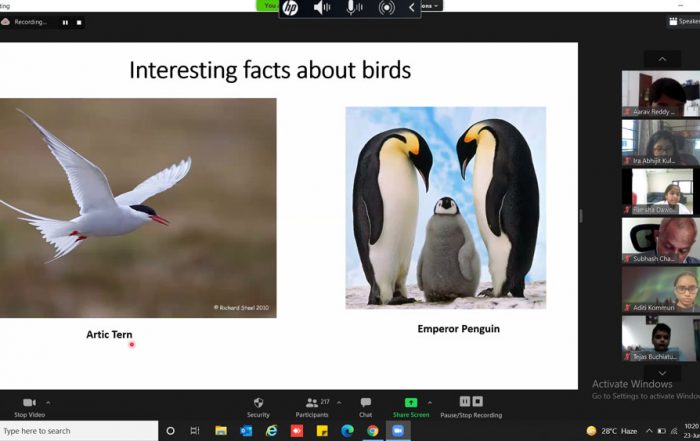The height and width of the screenshot is (441, 700).
Task: Open the Participants panel
Action: 312,408
